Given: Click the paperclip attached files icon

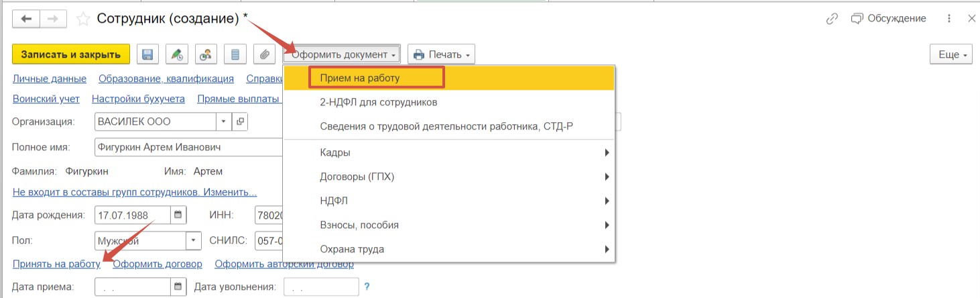Looking at the screenshot, I should point(265,54).
